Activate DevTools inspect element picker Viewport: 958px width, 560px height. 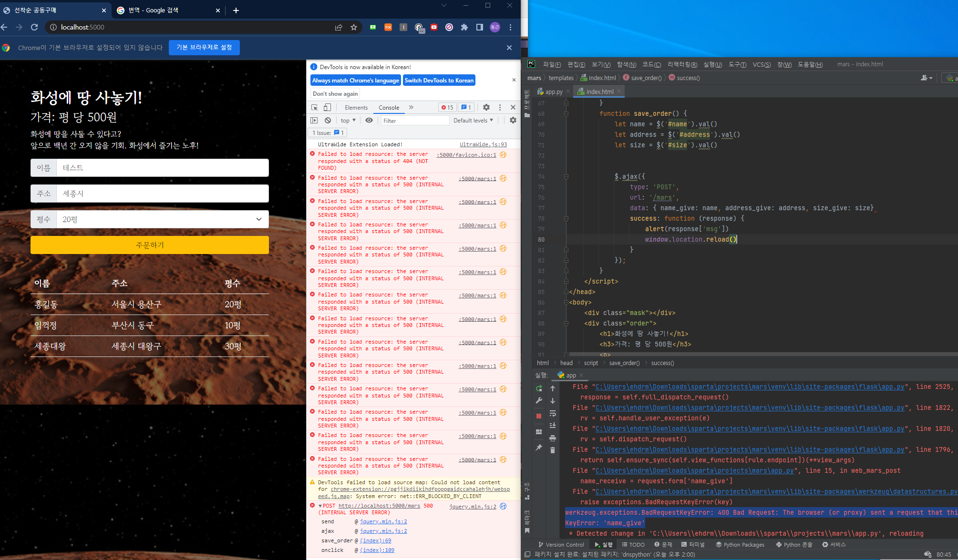click(x=315, y=107)
